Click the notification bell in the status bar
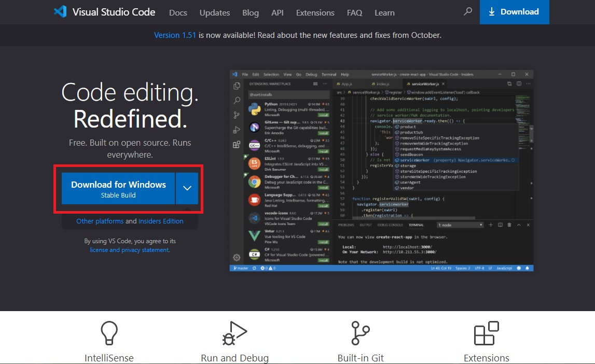The image size is (595, 364). (527, 268)
